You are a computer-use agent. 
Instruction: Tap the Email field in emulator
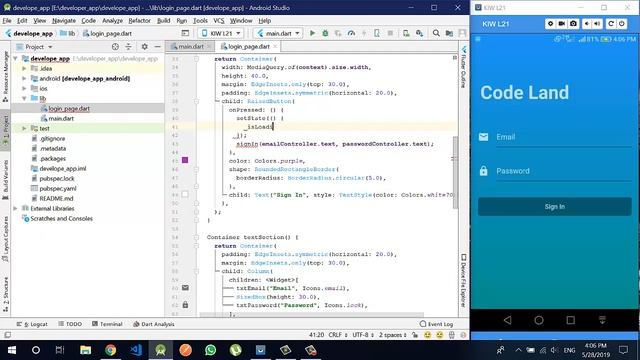563,137
